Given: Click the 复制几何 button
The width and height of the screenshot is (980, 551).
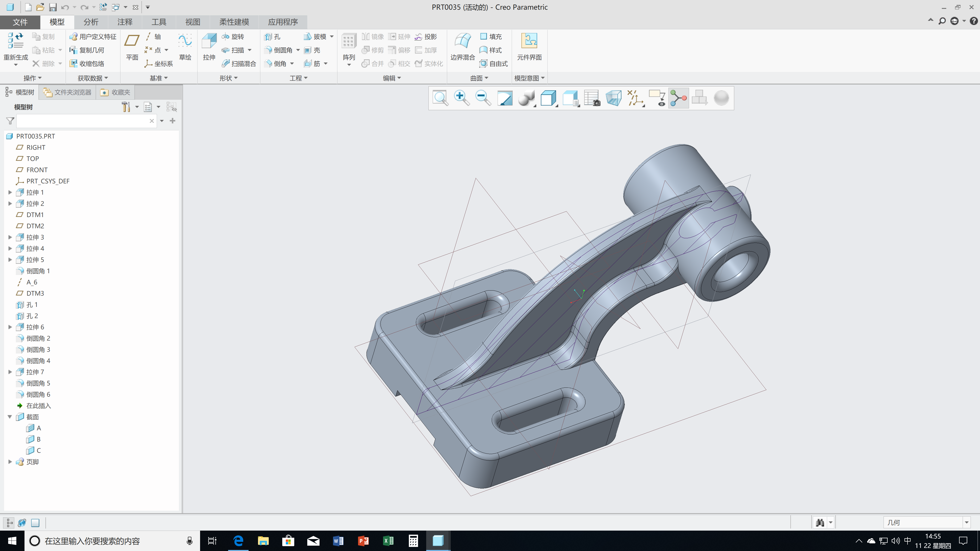Looking at the screenshot, I should pyautogui.click(x=87, y=50).
